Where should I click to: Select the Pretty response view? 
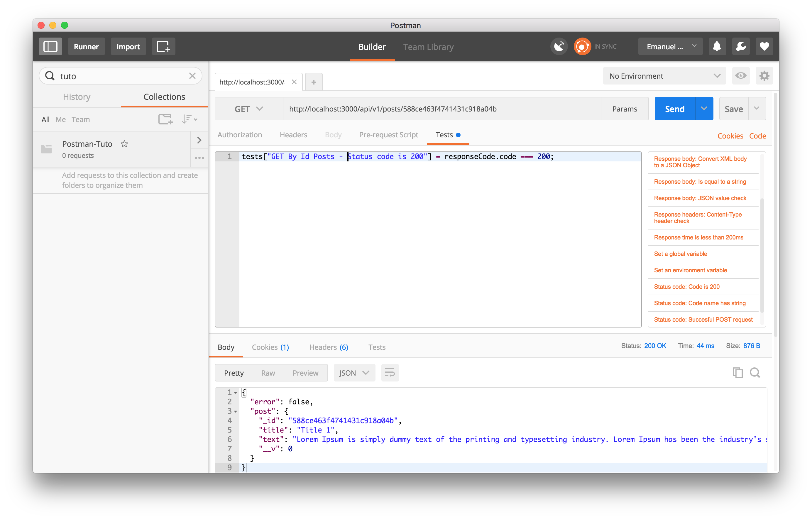(234, 373)
